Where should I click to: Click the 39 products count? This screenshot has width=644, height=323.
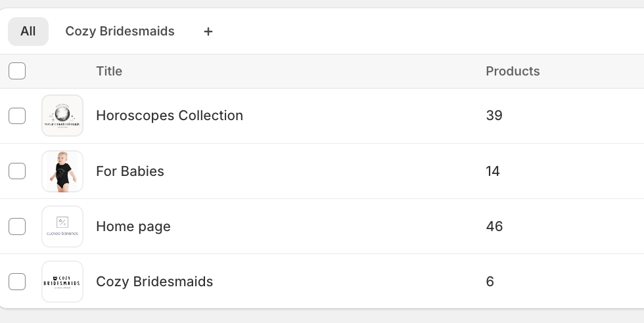click(x=494, y=116)
